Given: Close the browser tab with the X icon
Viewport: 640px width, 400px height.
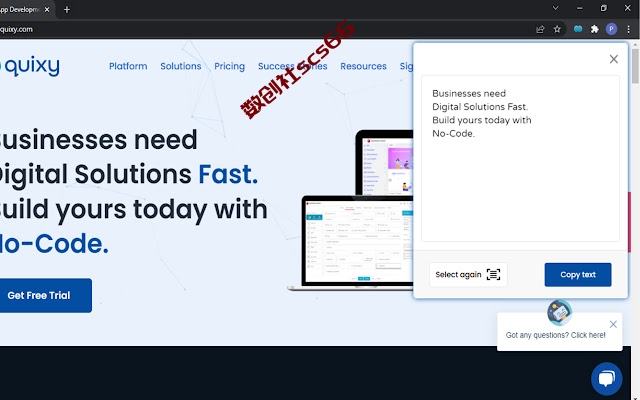Looking at the screenshot, I should [47, 9].
